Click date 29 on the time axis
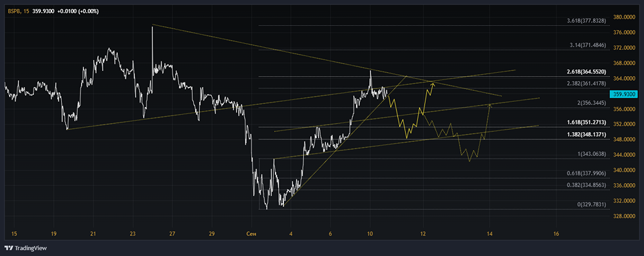The width and height of the screenshot is (644, 256). tap(211, 234)
